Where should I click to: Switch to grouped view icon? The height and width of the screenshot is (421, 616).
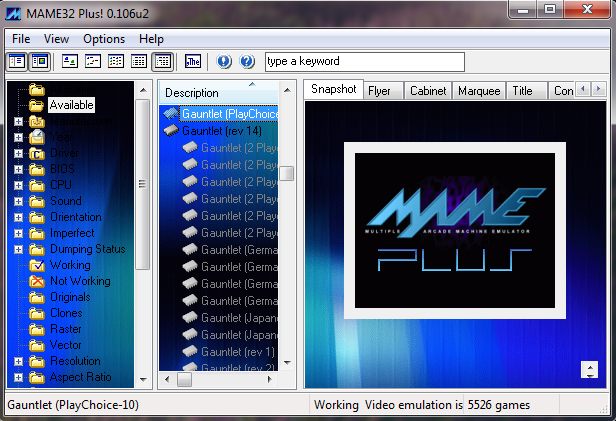click(163, 61)
